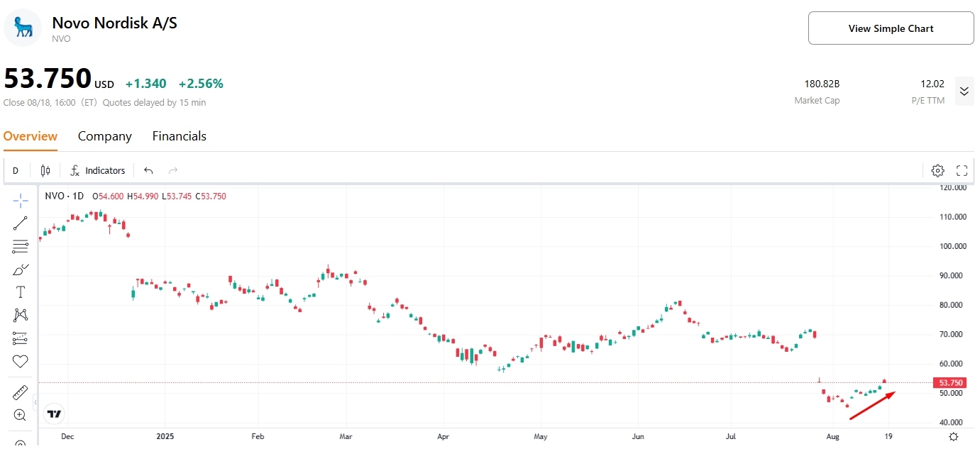Image resolution: width=980 pixels, height=449 pixels.
Task: Open the Indicators dialog
Action: click(x=98, y=170)
